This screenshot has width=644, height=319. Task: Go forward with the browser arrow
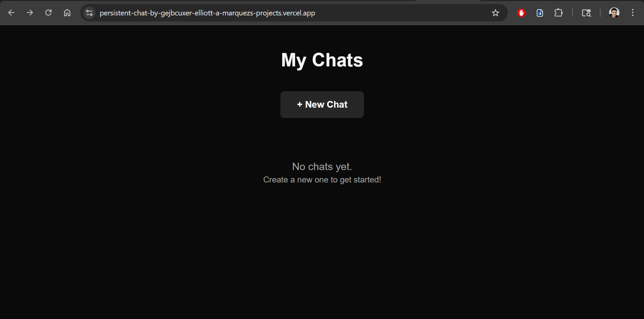point(30,13)
